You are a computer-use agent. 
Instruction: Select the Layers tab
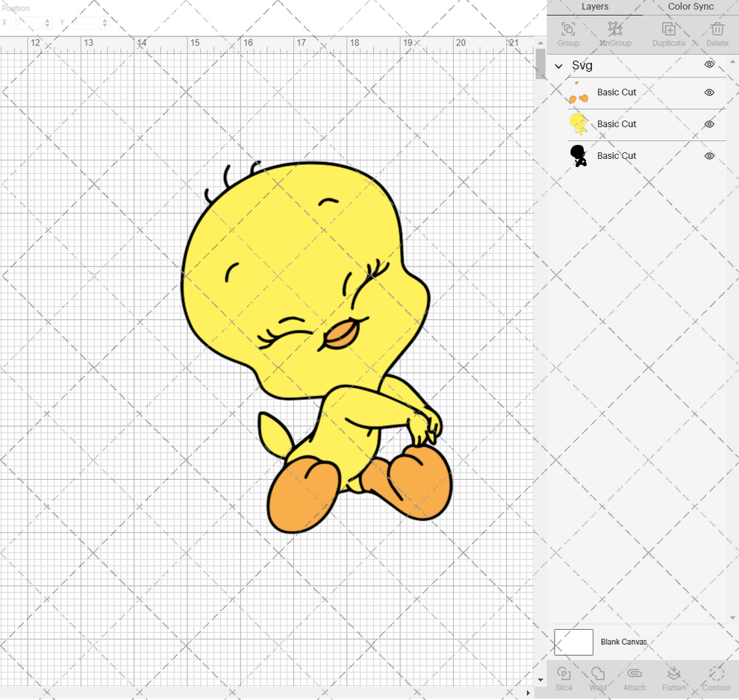pos(595,7)
